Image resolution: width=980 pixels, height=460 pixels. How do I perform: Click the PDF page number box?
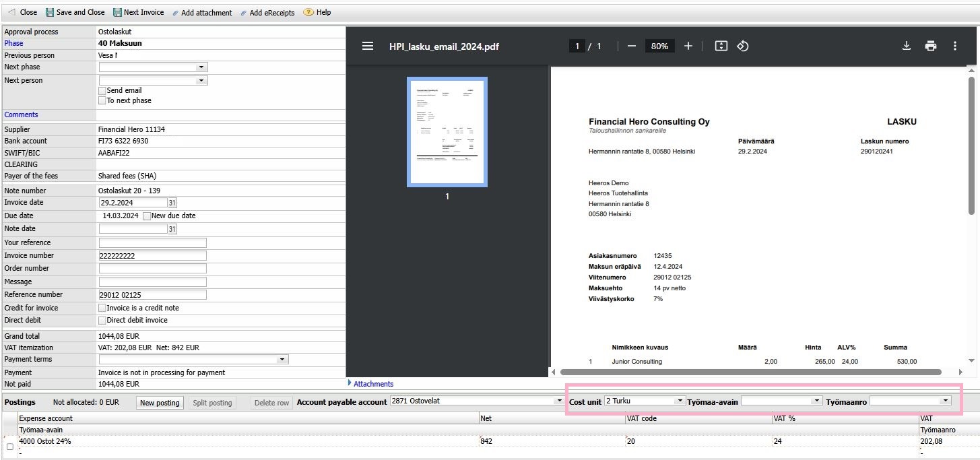(x=577, y=46)
